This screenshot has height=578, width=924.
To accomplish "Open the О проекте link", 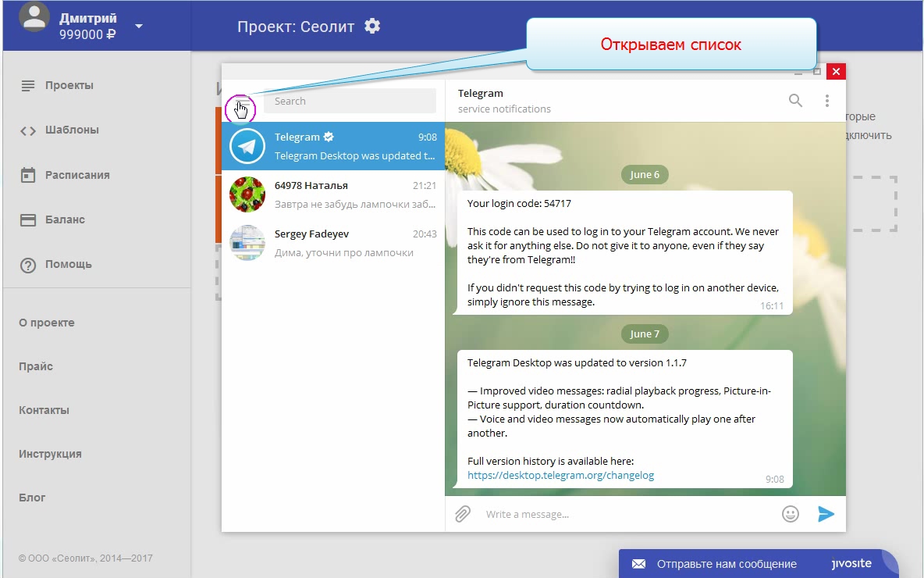I will tap(47, 323).
